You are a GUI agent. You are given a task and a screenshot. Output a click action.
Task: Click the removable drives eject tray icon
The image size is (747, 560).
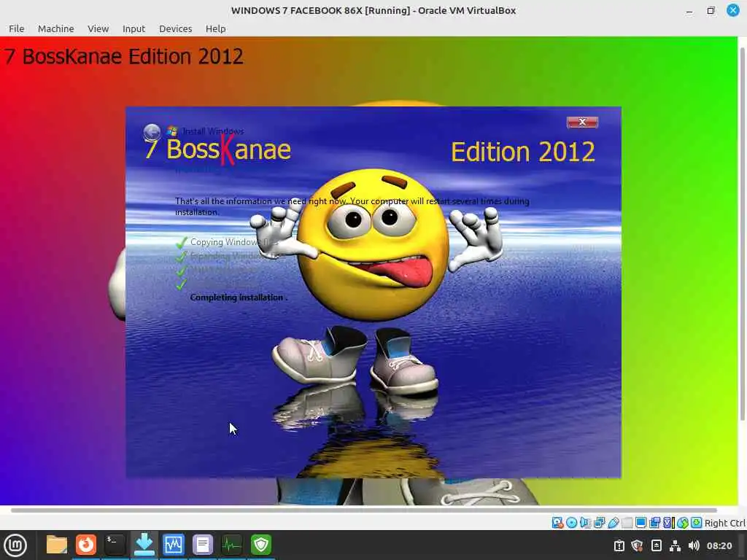(x=656, y=545)
